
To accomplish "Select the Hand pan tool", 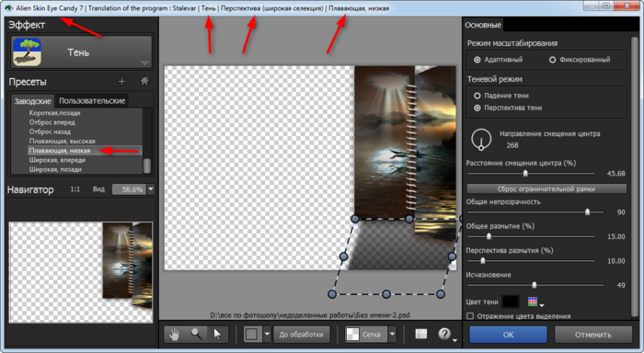I will coord(175,335).
